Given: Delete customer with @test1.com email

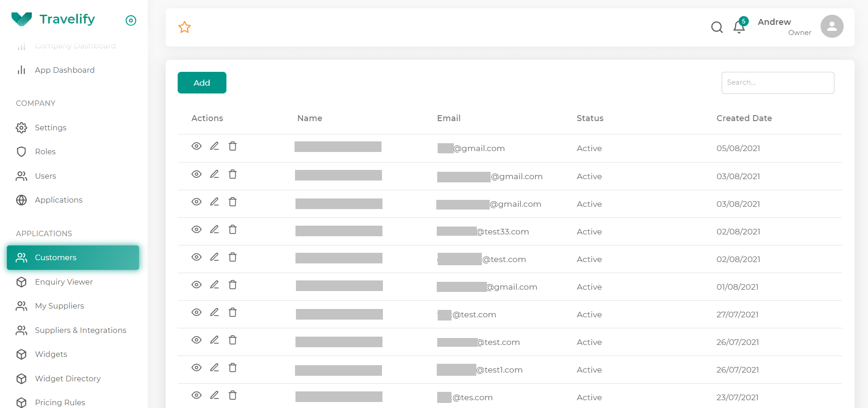Looking at the screenshot, I should click(x=233, y=367).
